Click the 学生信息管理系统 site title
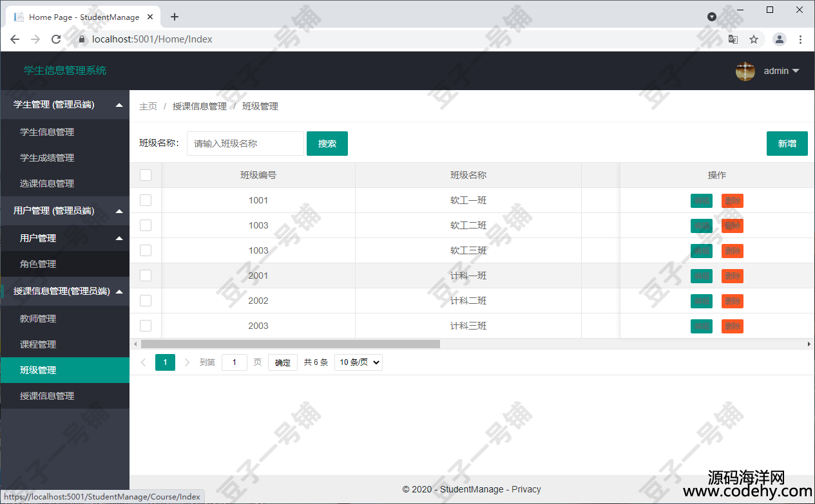This screenshot has width=815, height=504. (x=65, y=71)
